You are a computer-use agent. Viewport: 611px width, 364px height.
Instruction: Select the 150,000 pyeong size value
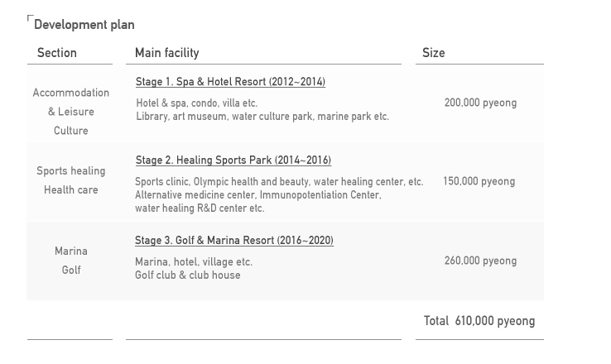point(479,181)
